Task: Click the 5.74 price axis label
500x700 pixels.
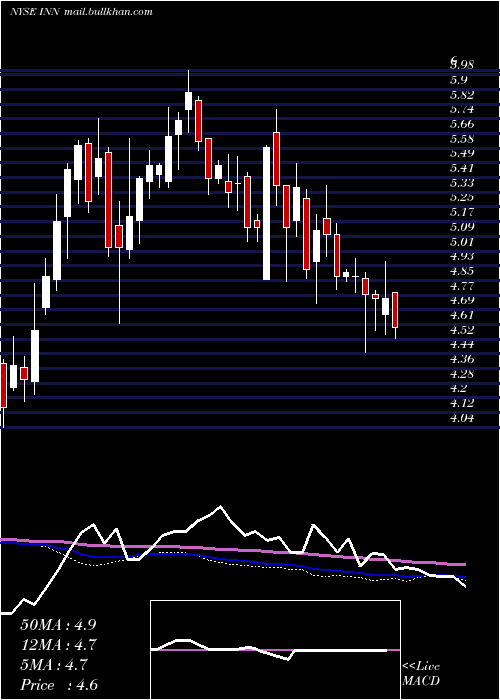Action: [462, 109]
